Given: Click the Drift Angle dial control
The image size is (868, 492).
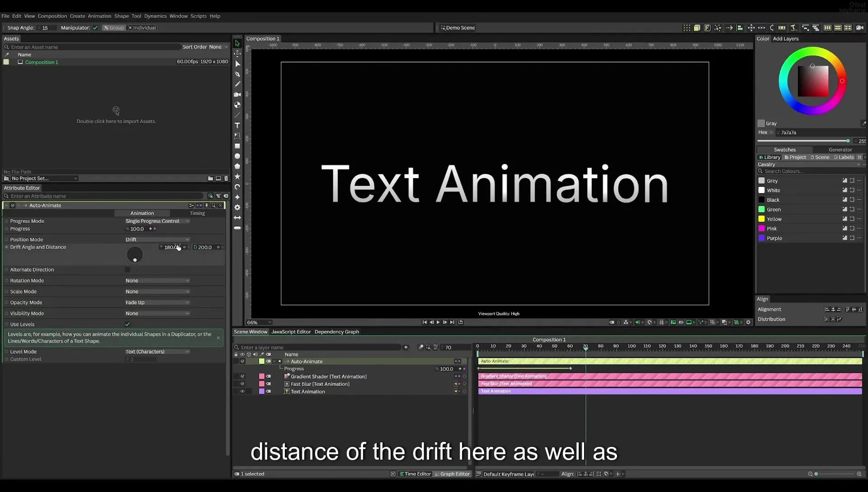Looking at the screenshot, I should [135, 255].
